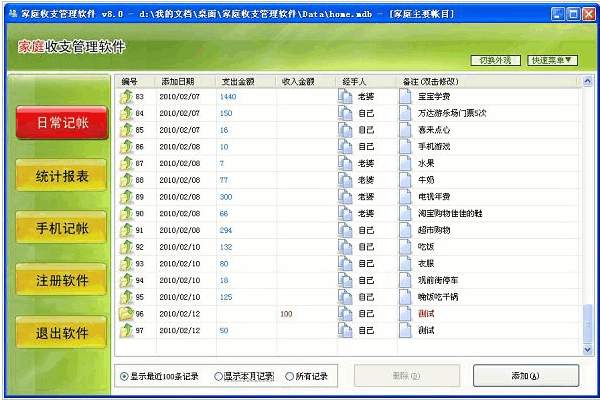Click the note text 观前街停车
Viewport: 600px width, 401px height.
(438, 280)
